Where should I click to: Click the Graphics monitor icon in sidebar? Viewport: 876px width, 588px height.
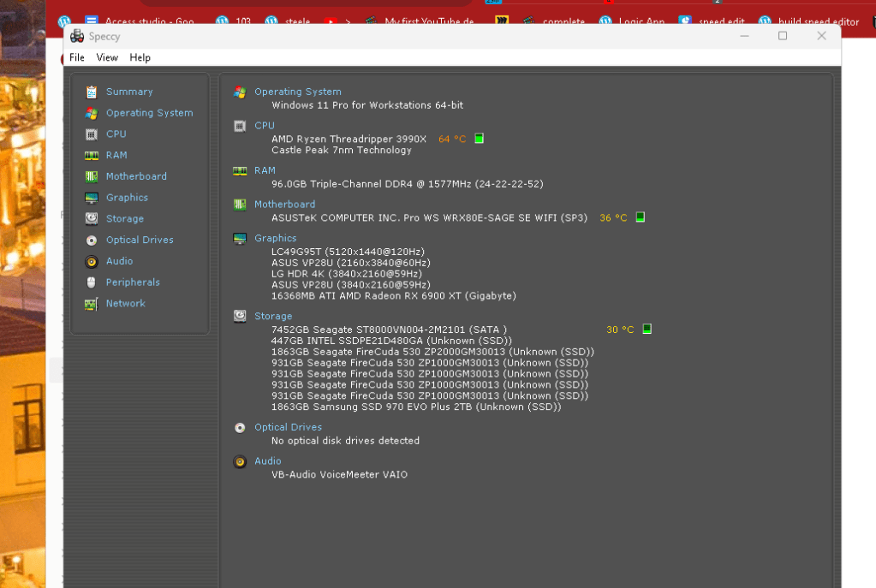click(x=92, y=198)
